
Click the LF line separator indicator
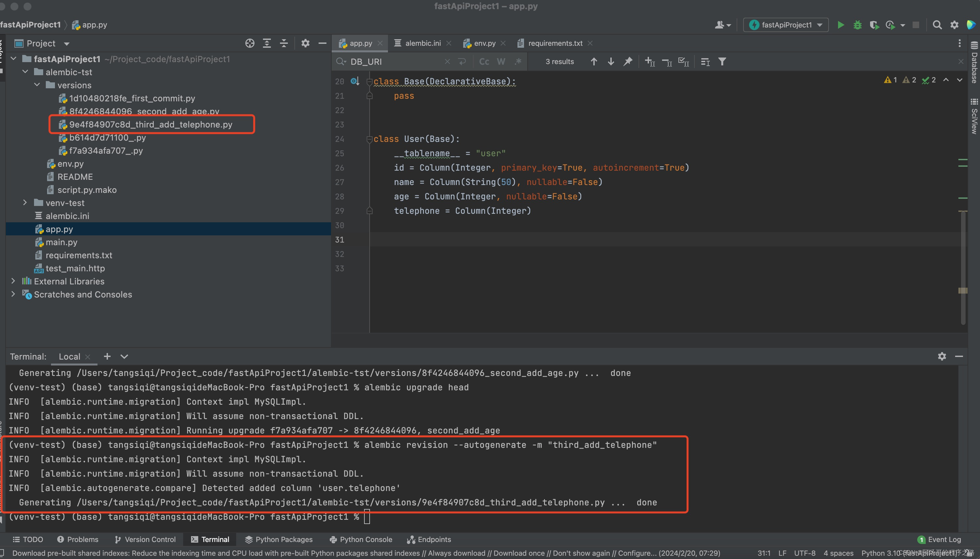coord(782,553)
